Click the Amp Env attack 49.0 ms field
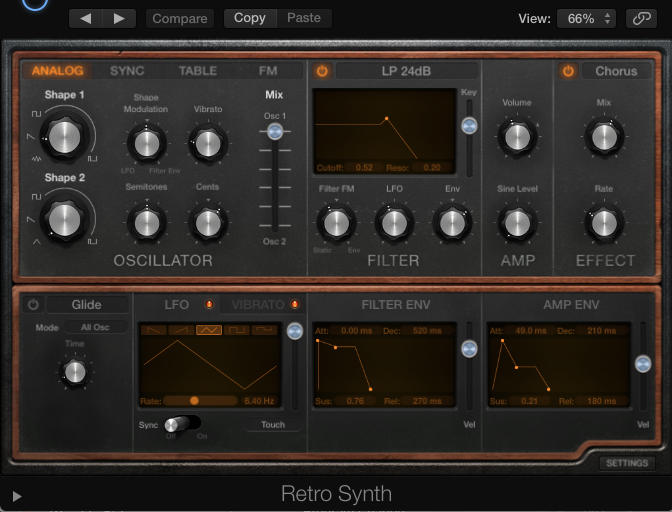Image resolution: width=672 pixels, height=512 pixels. click(531, 330)
